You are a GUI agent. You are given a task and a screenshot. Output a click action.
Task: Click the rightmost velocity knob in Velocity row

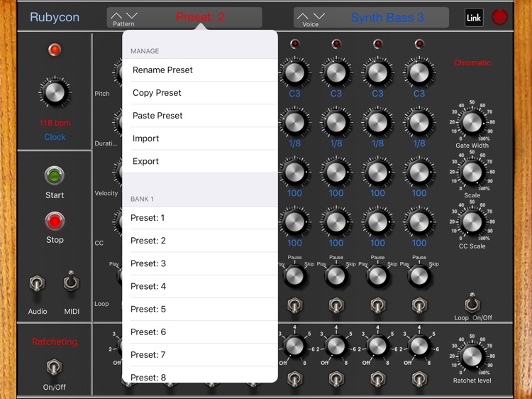click(419, 172)
